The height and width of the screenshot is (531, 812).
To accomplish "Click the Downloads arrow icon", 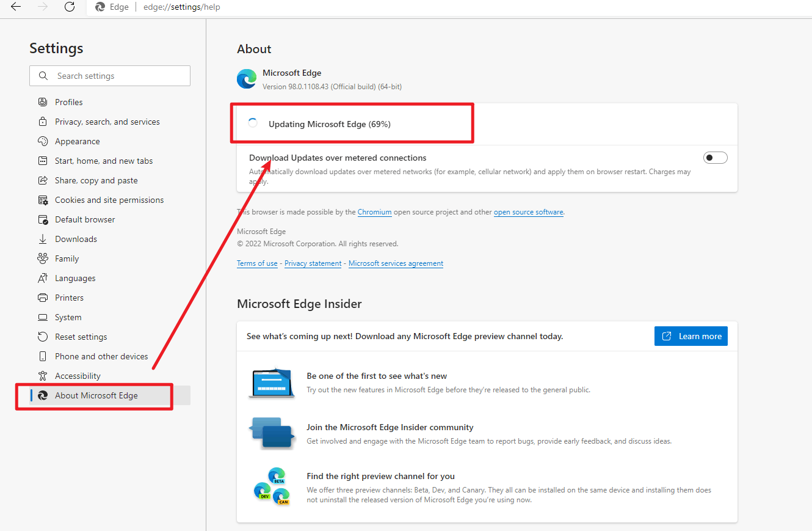I will point(43,239).
